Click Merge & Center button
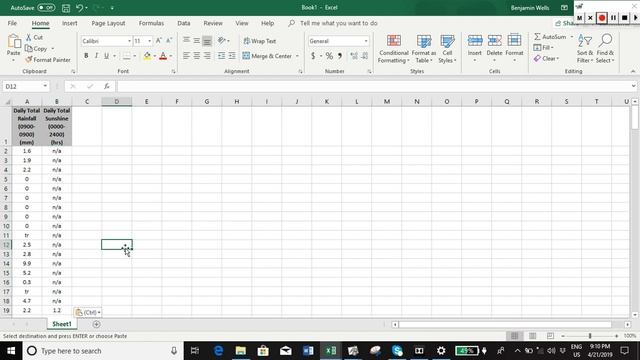 point(267,56)
